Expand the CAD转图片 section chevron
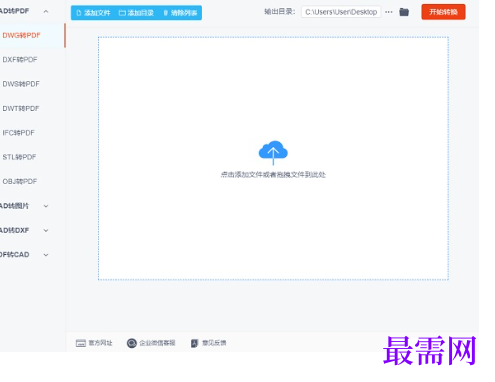This screenshot has width=495, height=382. 46,206
